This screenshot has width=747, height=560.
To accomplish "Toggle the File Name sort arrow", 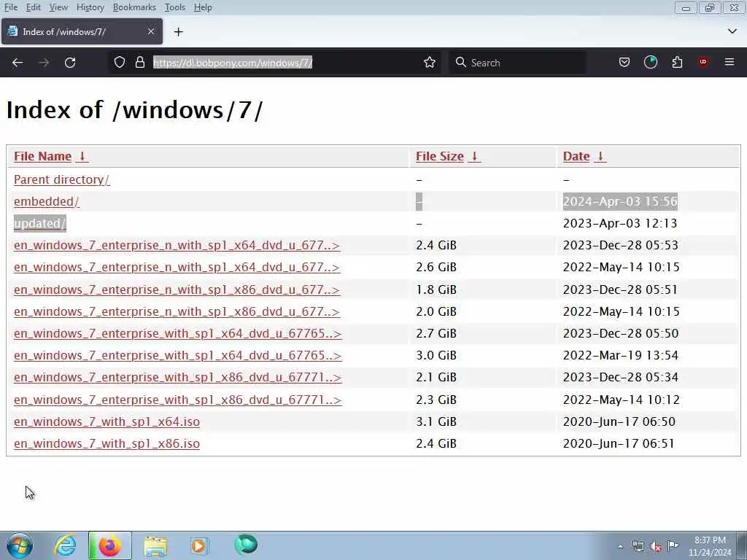I will click(82, 156).
